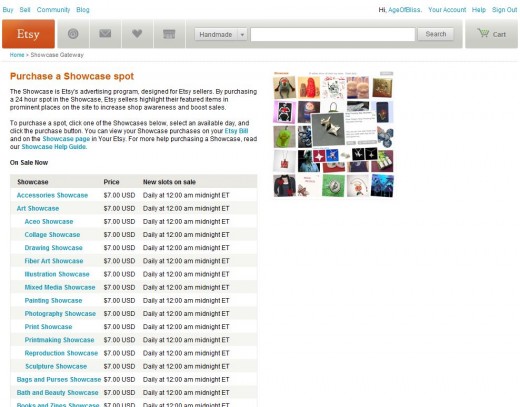Click the Search button
Viewport: 520px width, 407px height.
click(435, 34)
